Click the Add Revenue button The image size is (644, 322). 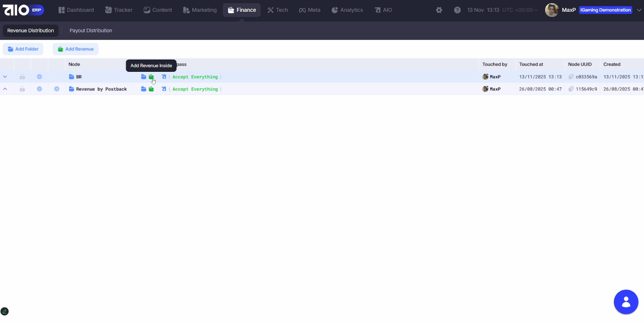76,49
